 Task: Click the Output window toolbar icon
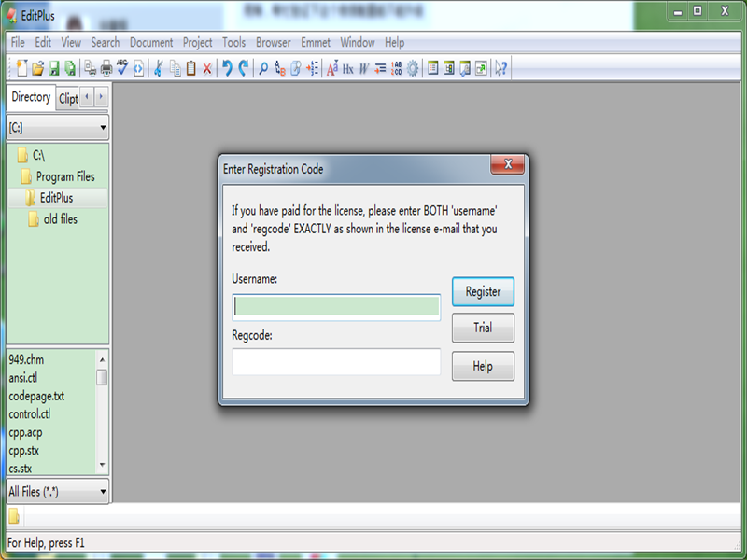tap(465, 68)
